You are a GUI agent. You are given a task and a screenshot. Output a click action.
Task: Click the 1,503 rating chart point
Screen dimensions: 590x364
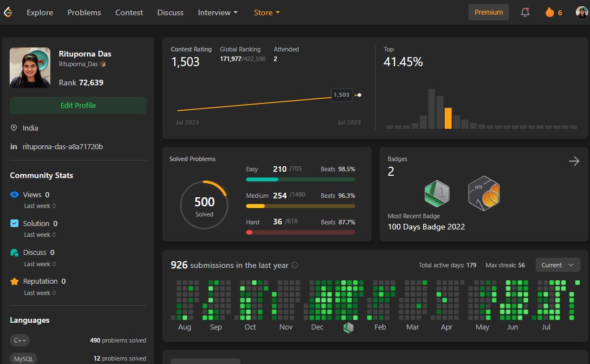click(359, 95)
